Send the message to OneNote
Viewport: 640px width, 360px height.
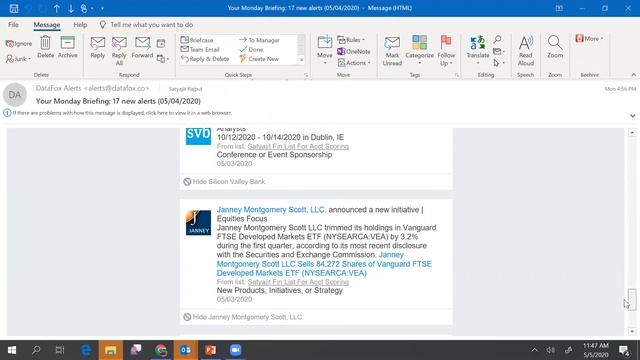[354, 51]
